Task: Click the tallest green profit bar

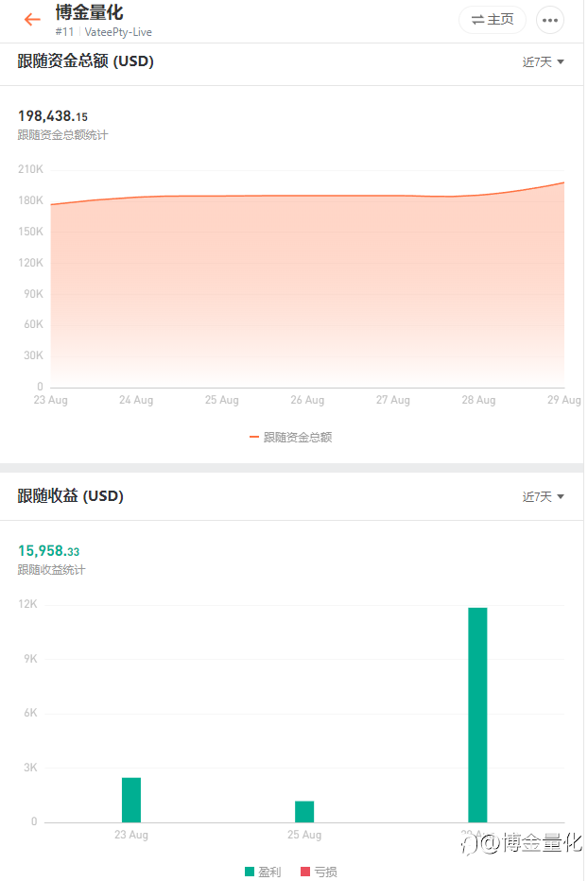Action: (477, 715)
